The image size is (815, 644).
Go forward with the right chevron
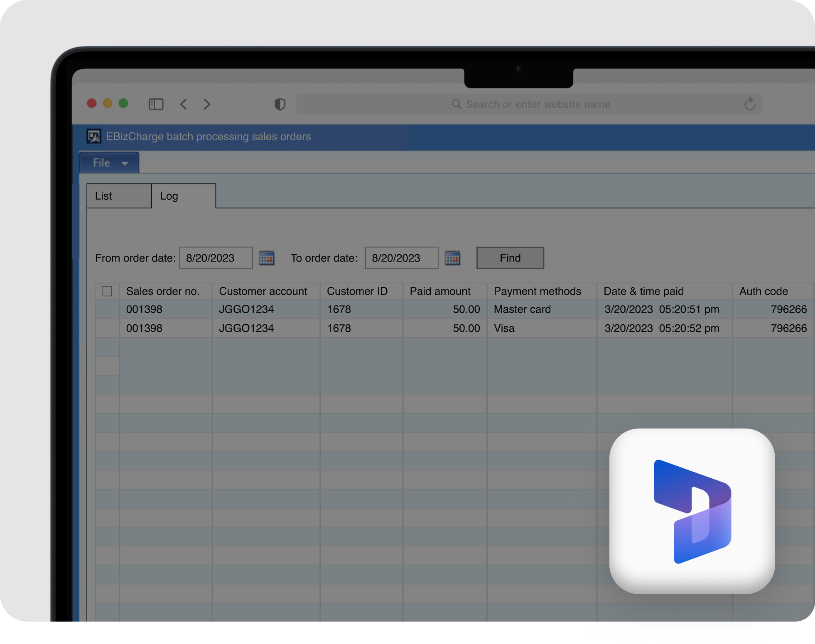point(207,104)
